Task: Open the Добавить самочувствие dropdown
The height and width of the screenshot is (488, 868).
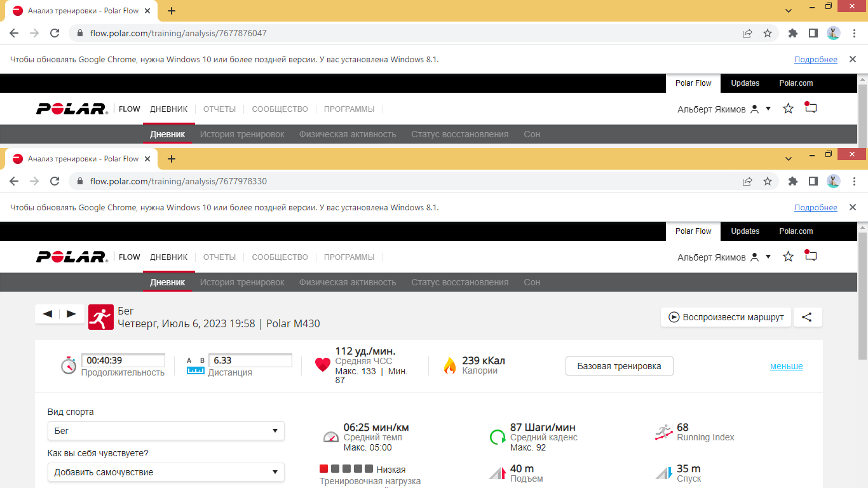Action: tap(166, 472)
